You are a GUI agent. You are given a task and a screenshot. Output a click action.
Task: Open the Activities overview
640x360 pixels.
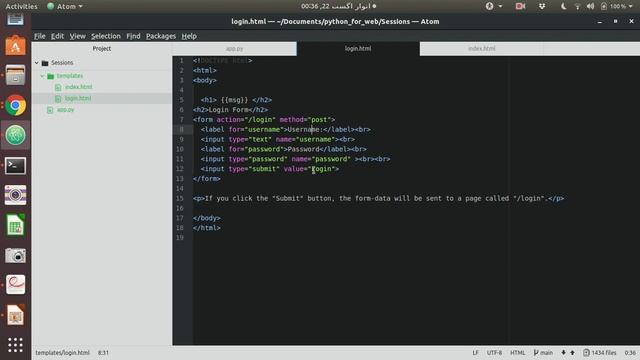21,6
